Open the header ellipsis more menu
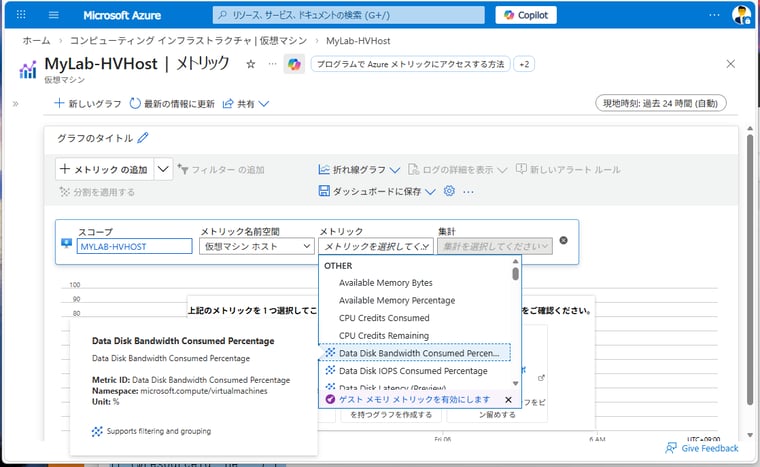The image size is (760, 467). pyautogui.click(x=714, y=15)
